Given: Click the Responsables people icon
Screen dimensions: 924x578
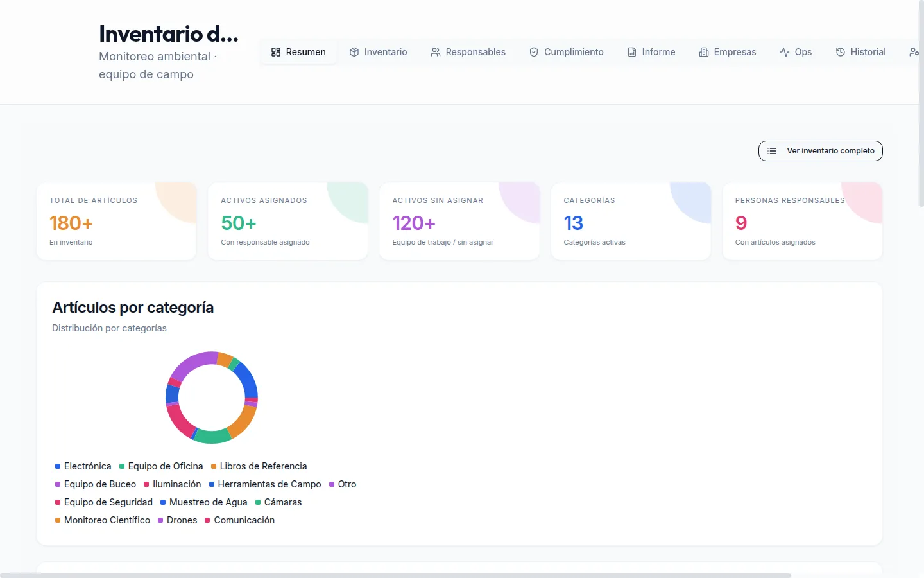Looking at the screenshot, I should pos(436,52).
